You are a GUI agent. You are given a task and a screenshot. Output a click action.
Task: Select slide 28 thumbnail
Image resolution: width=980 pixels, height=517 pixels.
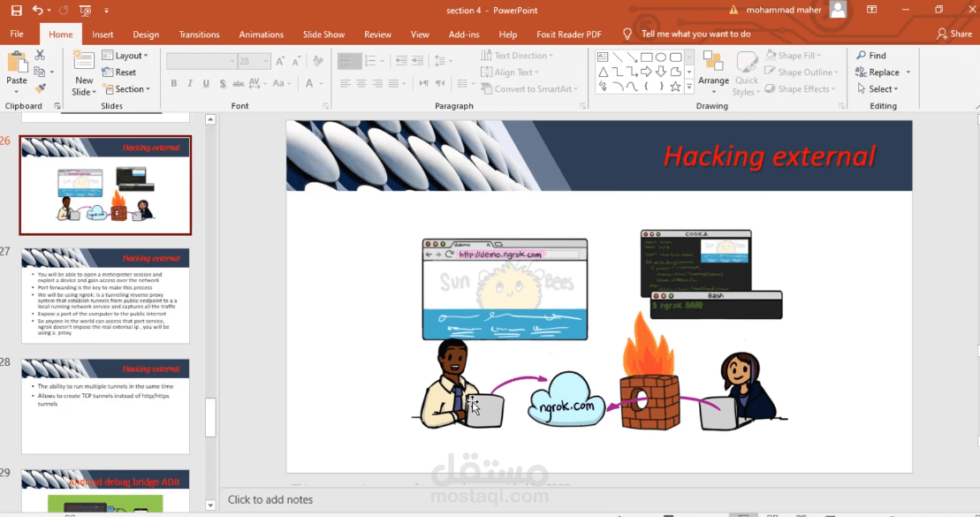click(x=105, y=406)
